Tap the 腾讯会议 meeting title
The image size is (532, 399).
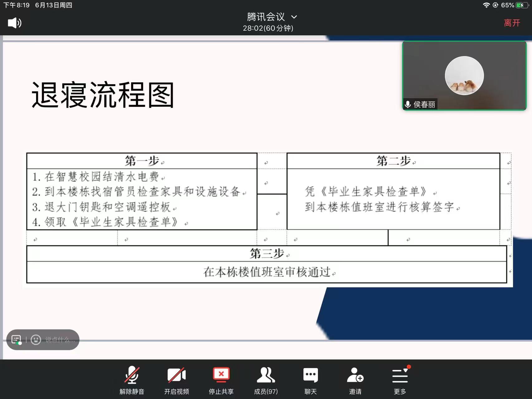(x=266, y=17)
